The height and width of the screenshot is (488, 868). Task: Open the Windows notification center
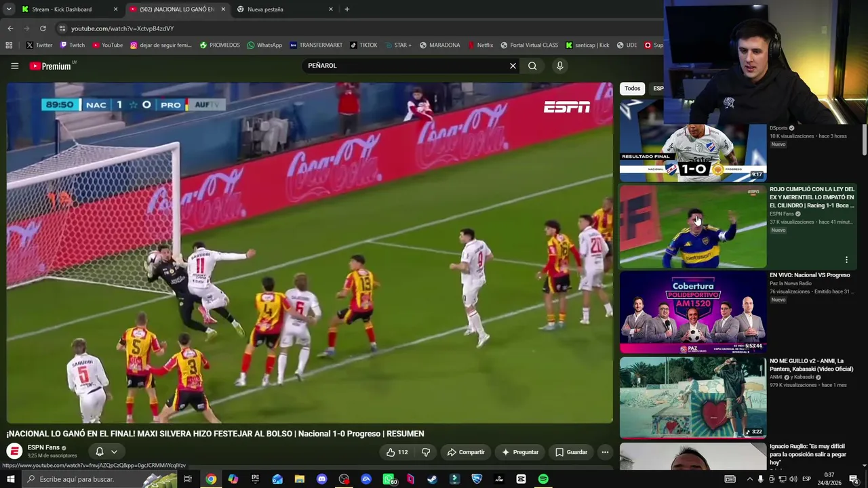853,479
